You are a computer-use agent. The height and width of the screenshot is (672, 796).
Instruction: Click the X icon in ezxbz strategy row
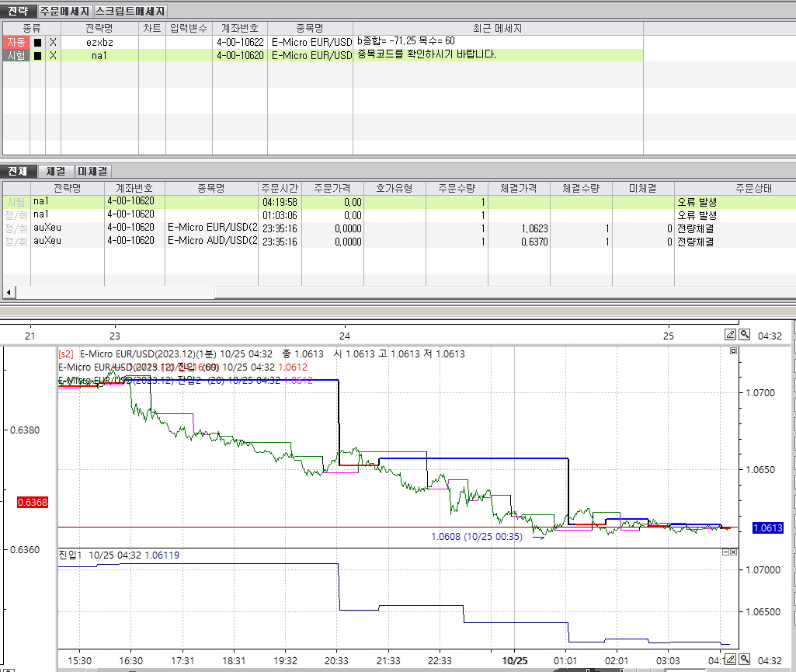53,42
